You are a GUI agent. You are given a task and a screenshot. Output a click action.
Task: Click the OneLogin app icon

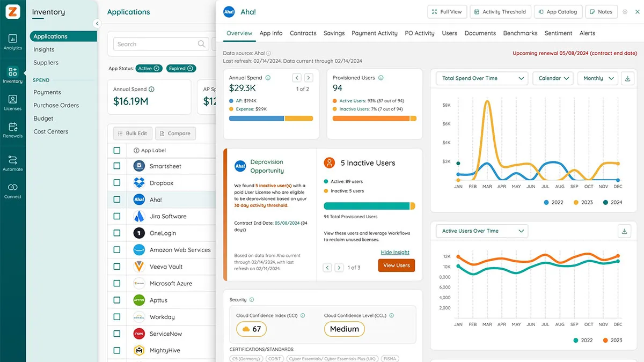(x=139, y=233)
